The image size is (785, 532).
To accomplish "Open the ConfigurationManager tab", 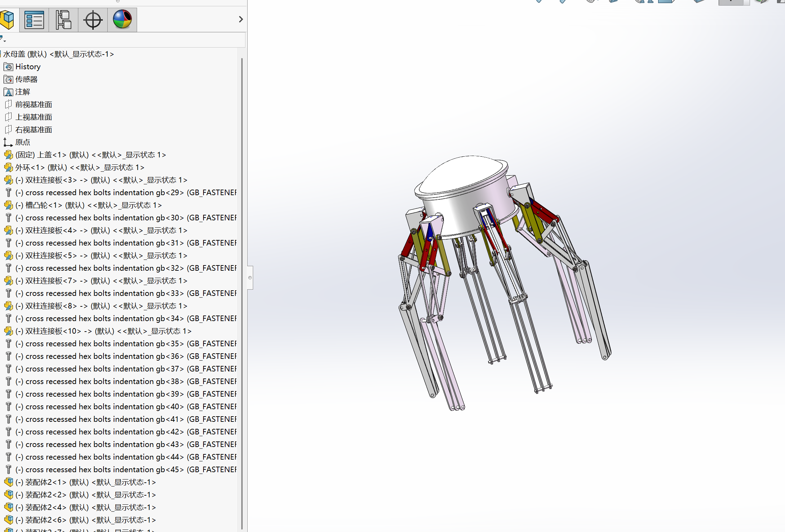I will tap(63, 20).
